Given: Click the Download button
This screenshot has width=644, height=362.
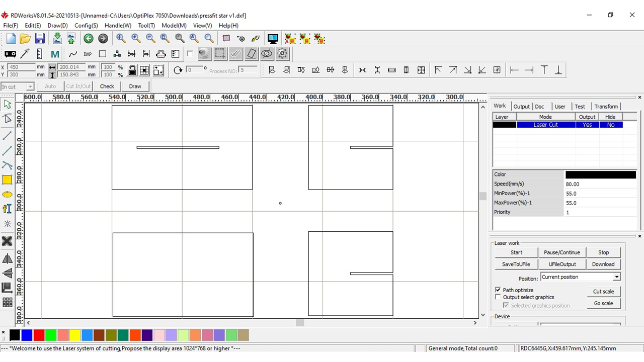Looking at the screenshot, I should coord(603,264).
